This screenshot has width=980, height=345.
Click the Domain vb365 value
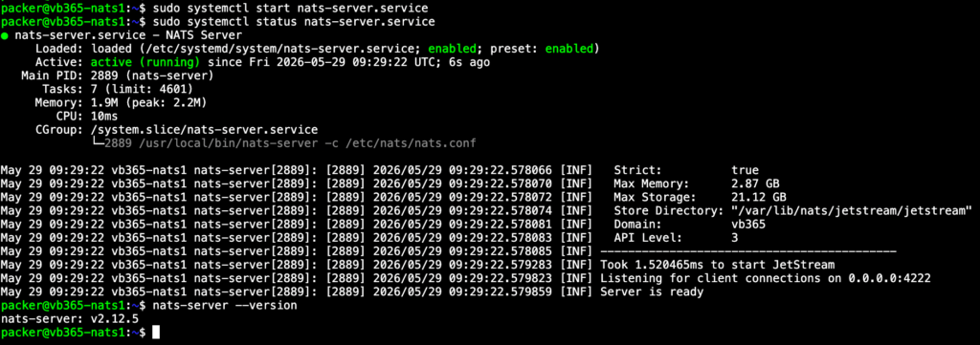point(748,224)
